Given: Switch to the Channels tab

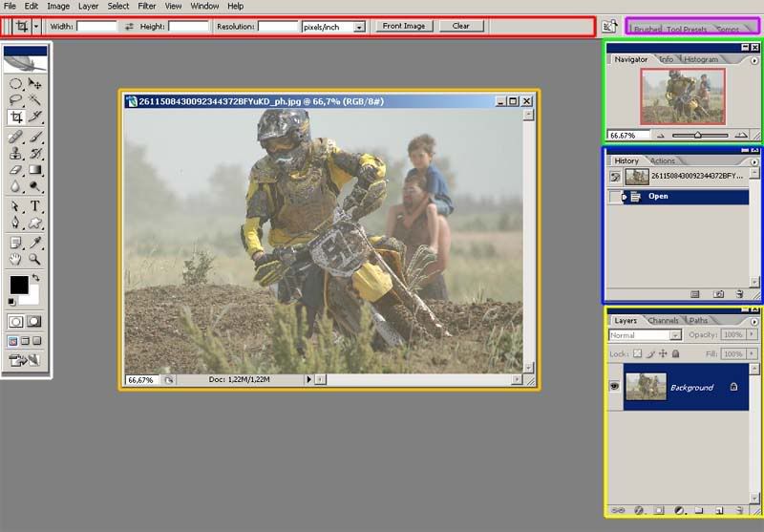Looking at the screenshot, I should click(x=663, y=320).
